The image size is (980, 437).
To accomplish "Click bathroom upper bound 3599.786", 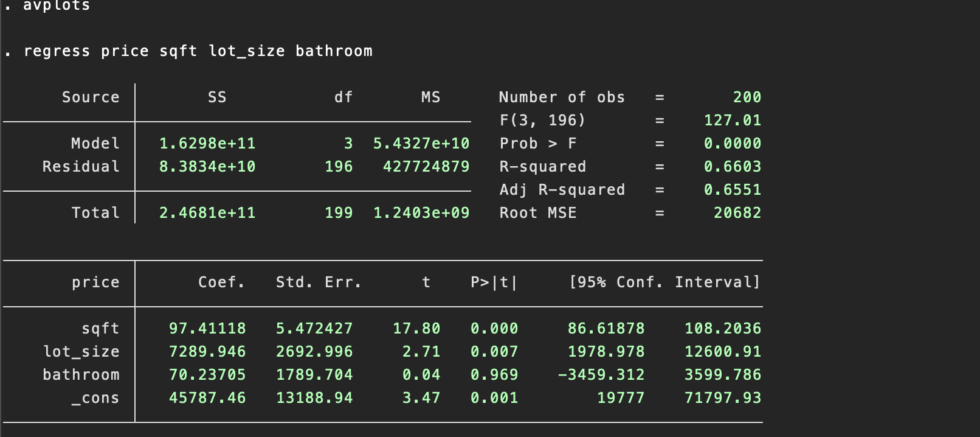I will 723,375.
